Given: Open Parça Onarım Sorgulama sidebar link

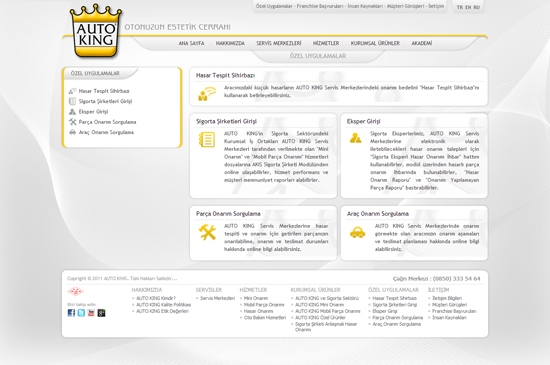Looking at the screenshot, I should [x=107, y=122].
